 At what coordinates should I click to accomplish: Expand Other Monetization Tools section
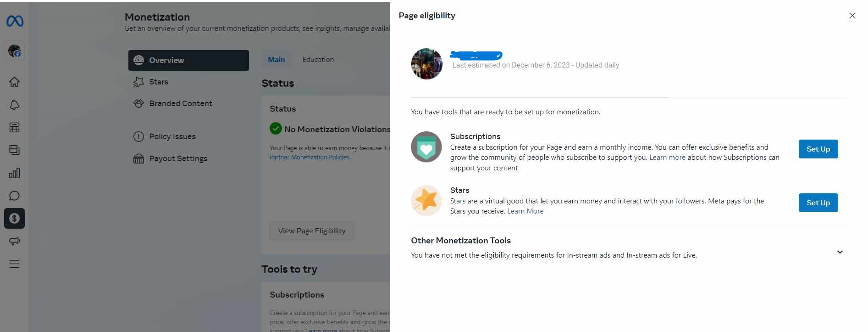tap(840, 252)
